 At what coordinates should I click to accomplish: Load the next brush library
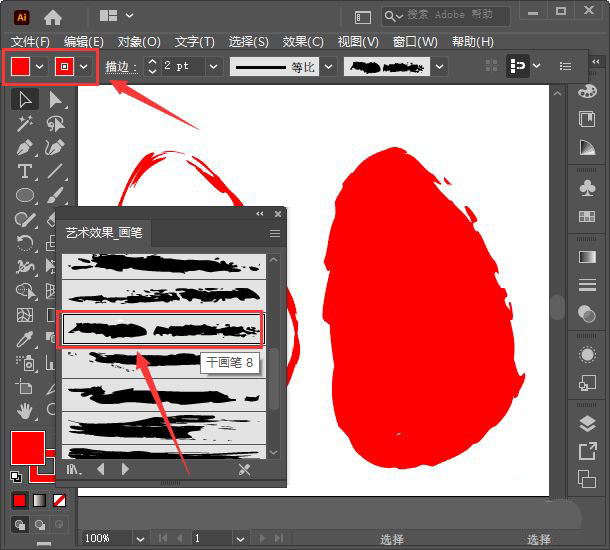(x=125, y=469)
